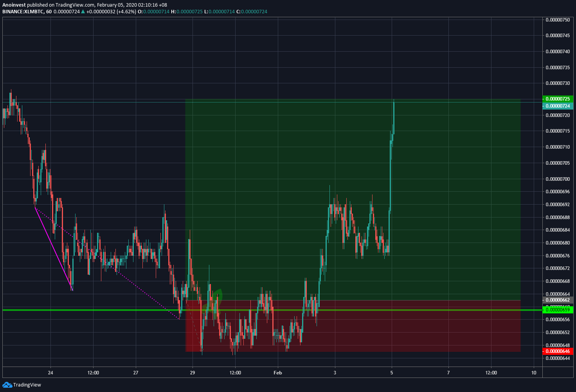Click the green profit zone of long position
The image size is (576, 392).
[x=353, y=200]
